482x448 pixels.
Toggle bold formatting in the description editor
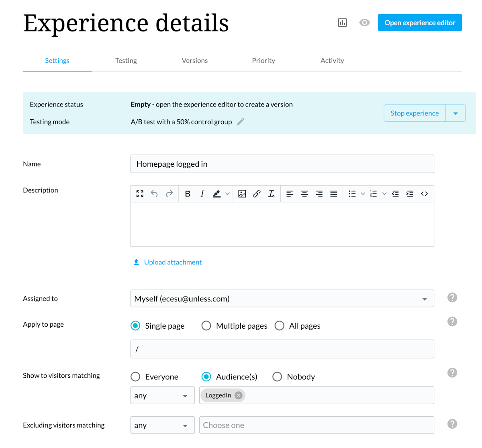[x=188, y=194]
